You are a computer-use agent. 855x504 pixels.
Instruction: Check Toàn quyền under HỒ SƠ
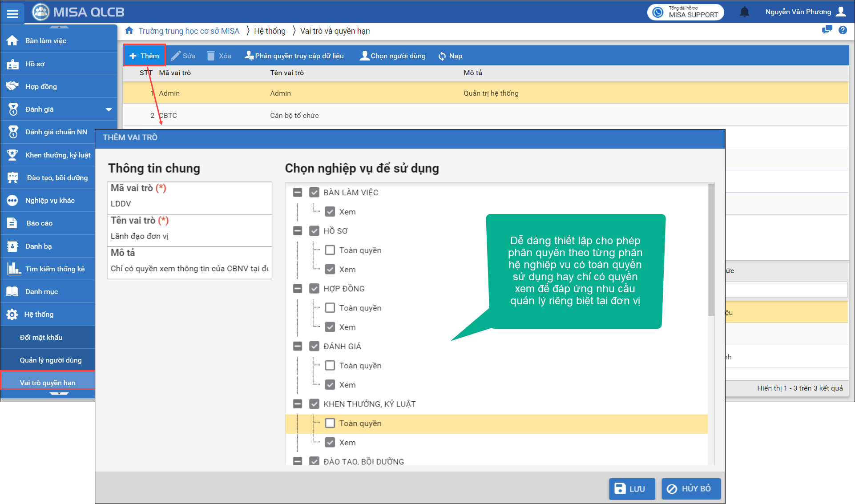click(330, 250)
